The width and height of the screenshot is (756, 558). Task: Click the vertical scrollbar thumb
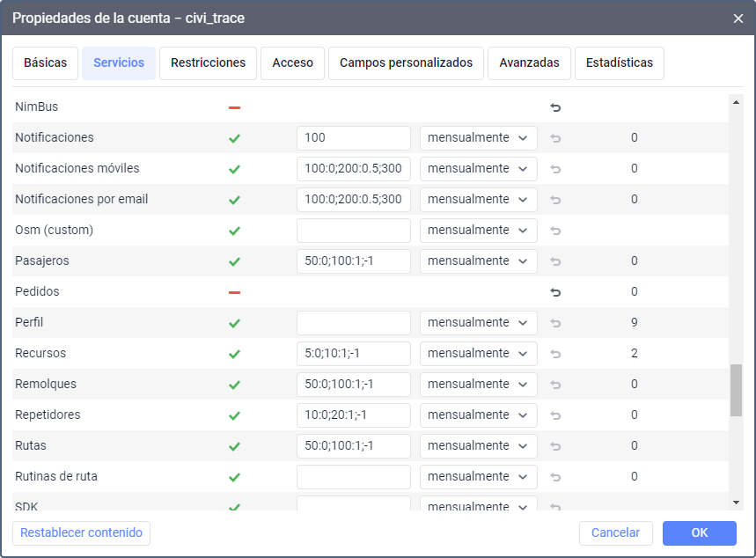point(736,390)
